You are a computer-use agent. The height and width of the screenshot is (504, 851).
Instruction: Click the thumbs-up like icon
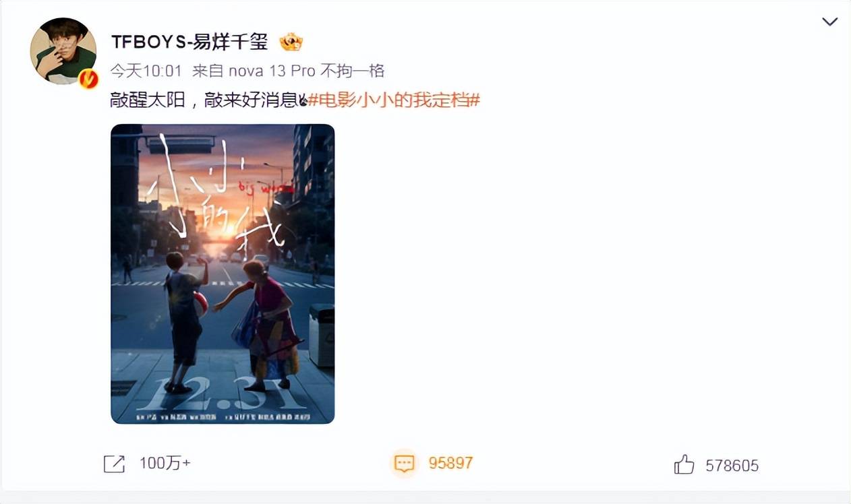pyautogui.click(x=684, y=464)
